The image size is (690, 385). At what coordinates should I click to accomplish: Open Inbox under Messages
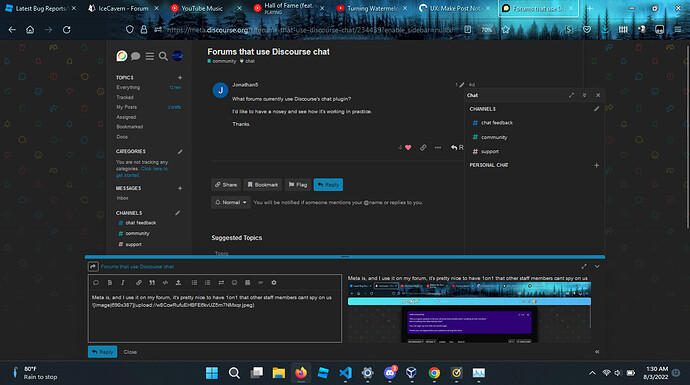pyautogui.click(x=122, y=198)
